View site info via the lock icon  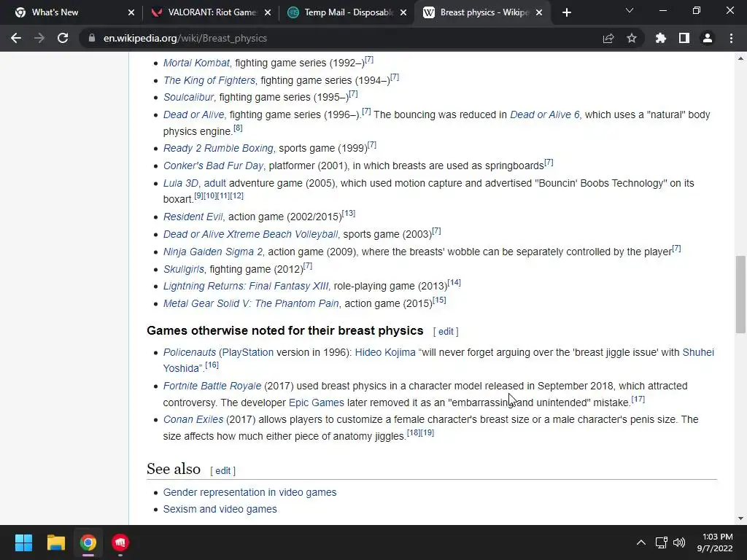(x=91, y=38)
